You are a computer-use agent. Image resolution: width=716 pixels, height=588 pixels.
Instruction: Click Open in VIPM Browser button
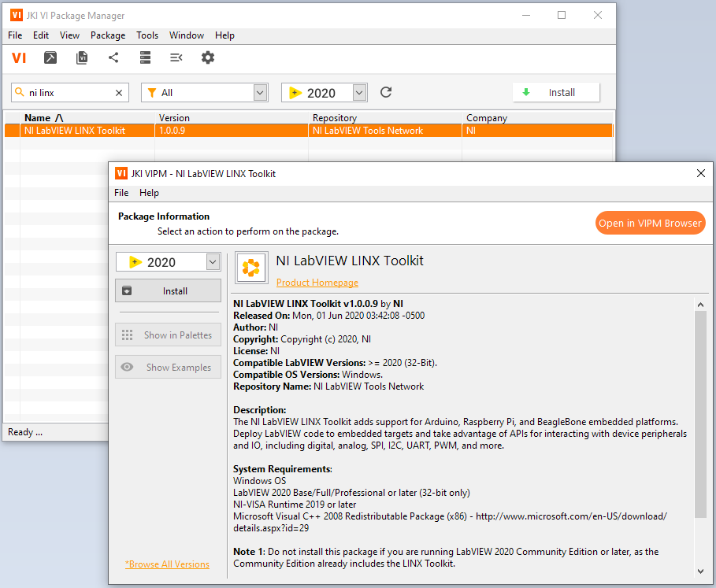(651, 223)
